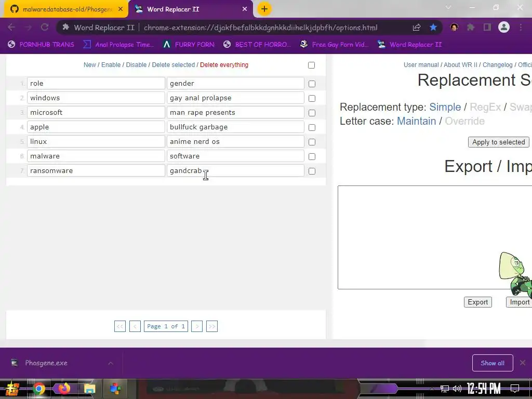532x399 pixels.
Task: Click the 'gandcrab' replacement field
Action: tap(235, 170)
